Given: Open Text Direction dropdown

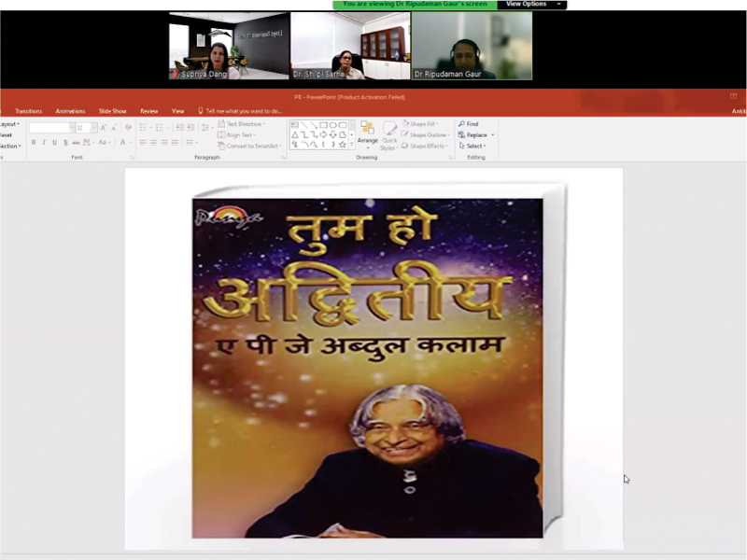Looking at the screenshot, I should click(x=241, y=124).
